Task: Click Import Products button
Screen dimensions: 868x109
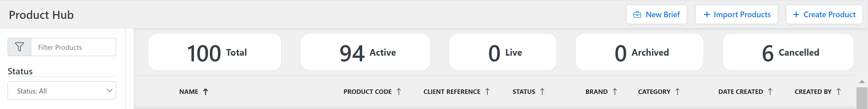Action: pos(737,15)
